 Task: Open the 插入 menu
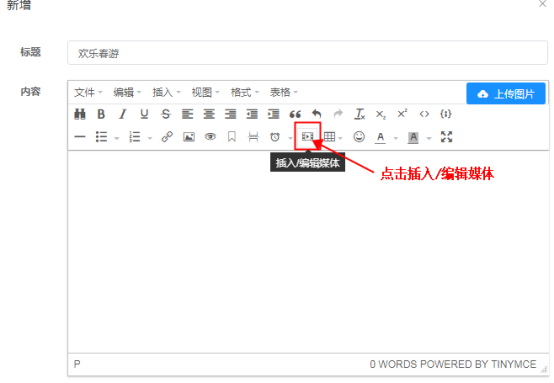(x=166, y=93)
